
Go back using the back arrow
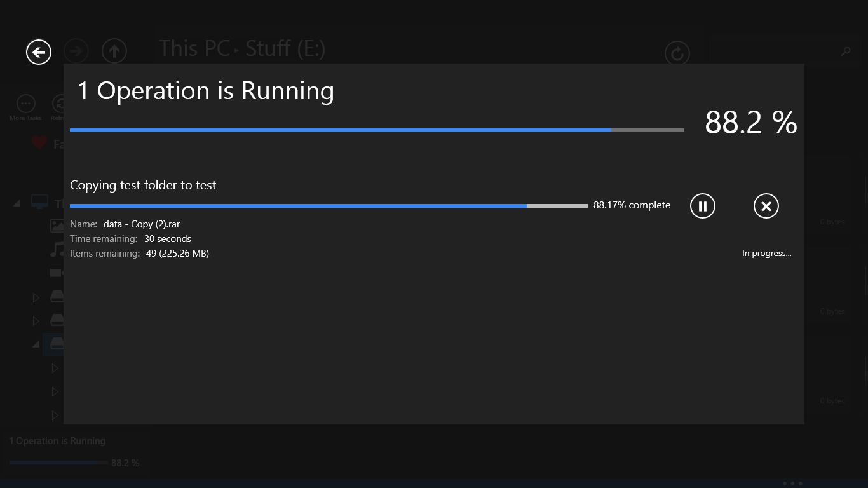(x=39, y=51)
